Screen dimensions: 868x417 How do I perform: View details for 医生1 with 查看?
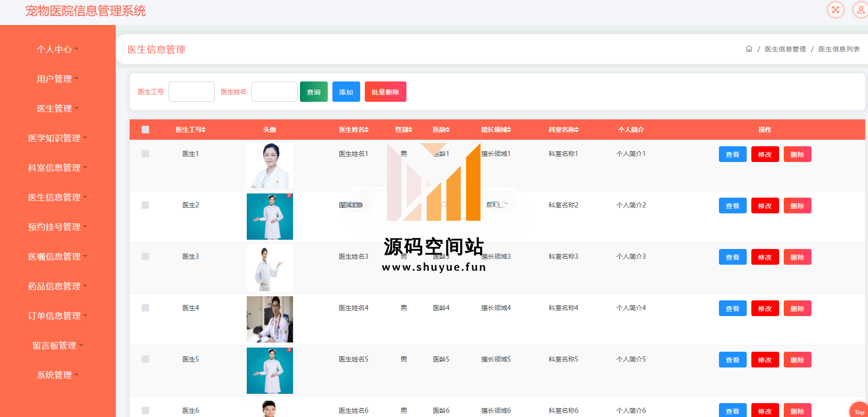pos(733,154)
